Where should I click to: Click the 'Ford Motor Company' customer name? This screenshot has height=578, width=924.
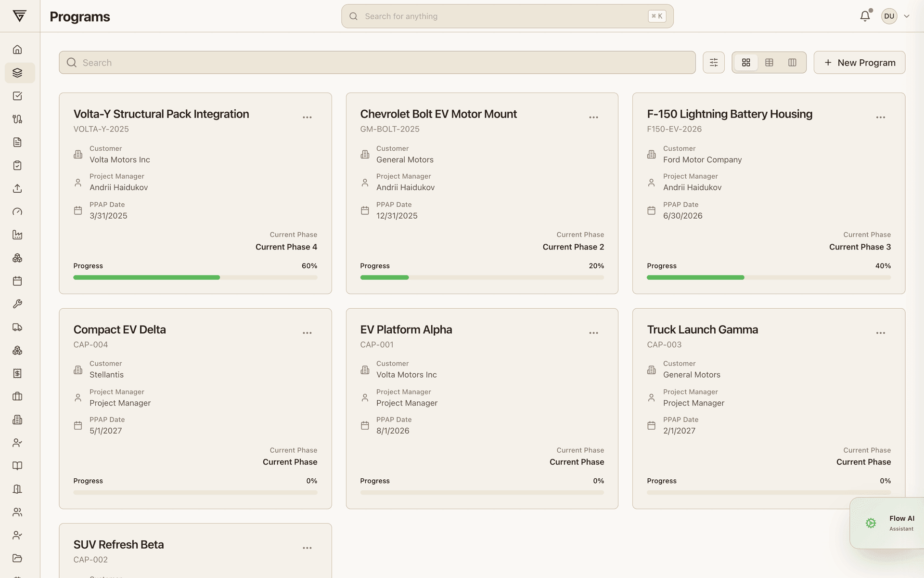702,160
